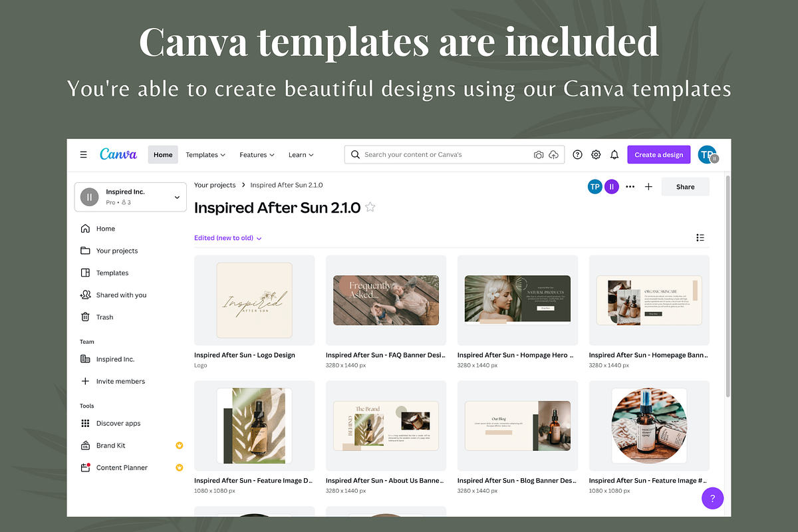The image size is (798, 532).
Task: Click 'Inspired After Sun - About Us Banne..' title
Action: 384,480
